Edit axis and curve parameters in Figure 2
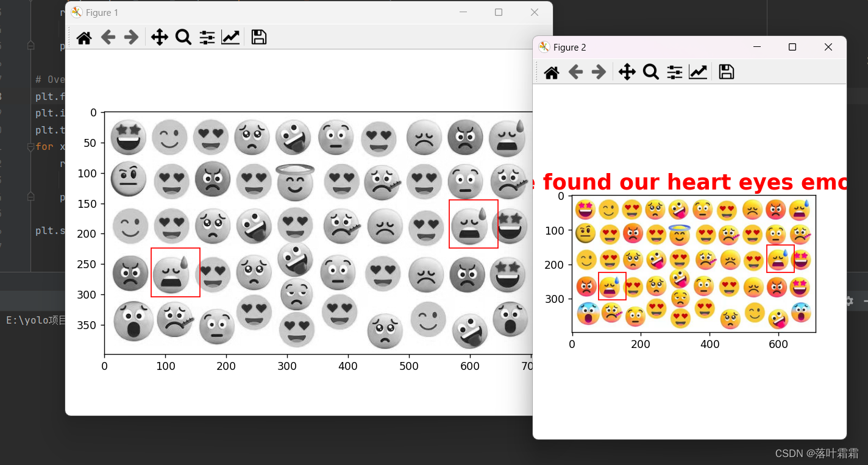 pos(698,73)
